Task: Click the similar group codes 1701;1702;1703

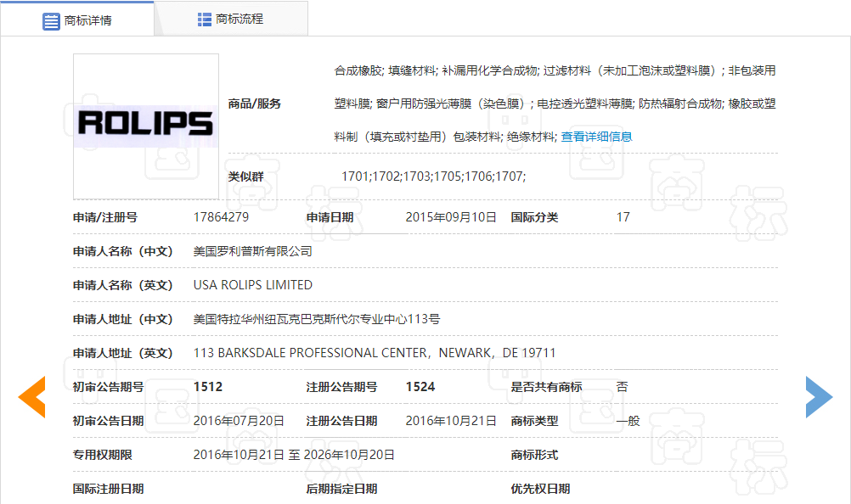Action: pyautogui.click(x=433, y=176)
